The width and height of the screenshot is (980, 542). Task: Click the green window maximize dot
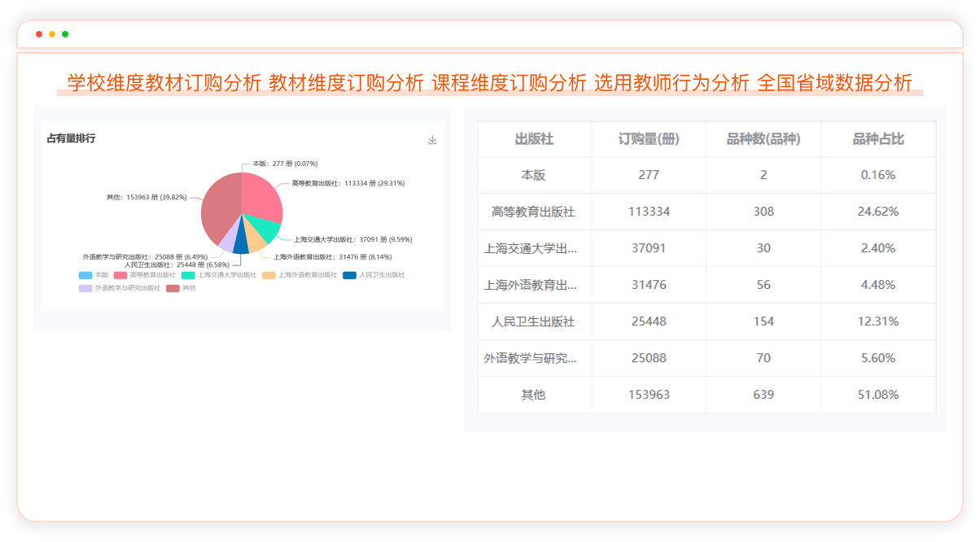pos(65,34)
